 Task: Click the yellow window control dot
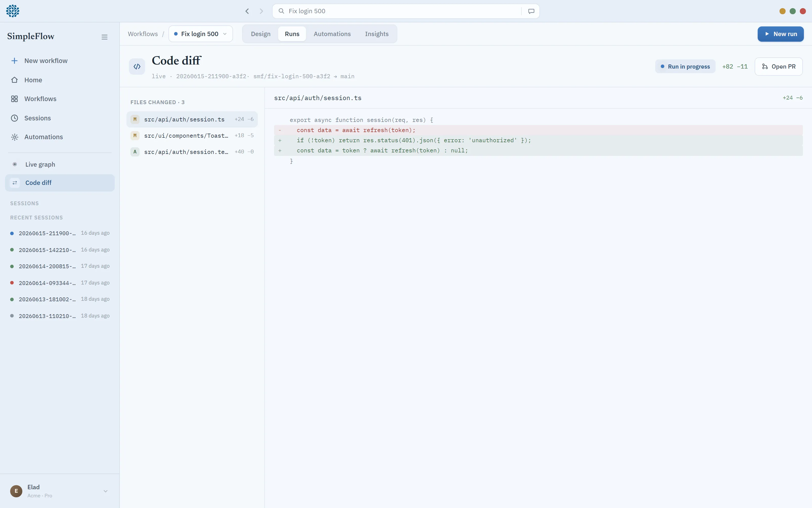pyautogui.click(x=783, y=11)
